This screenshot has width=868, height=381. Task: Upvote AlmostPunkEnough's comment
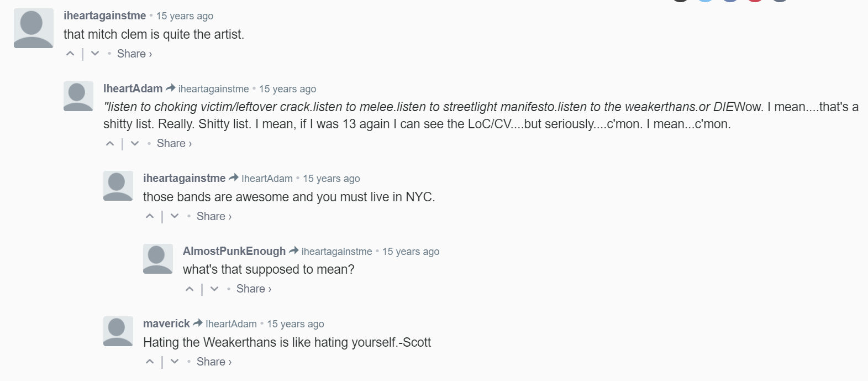[190, 289]
